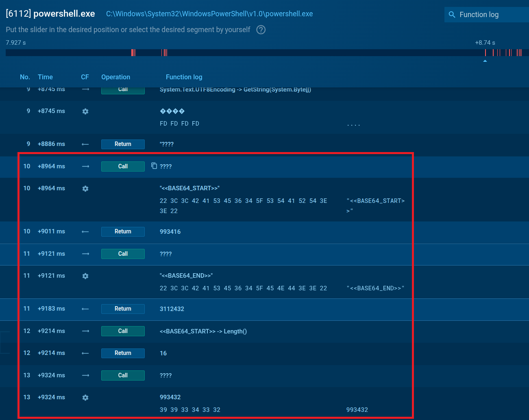Click the copy icon beside call entry number 10

154,166
